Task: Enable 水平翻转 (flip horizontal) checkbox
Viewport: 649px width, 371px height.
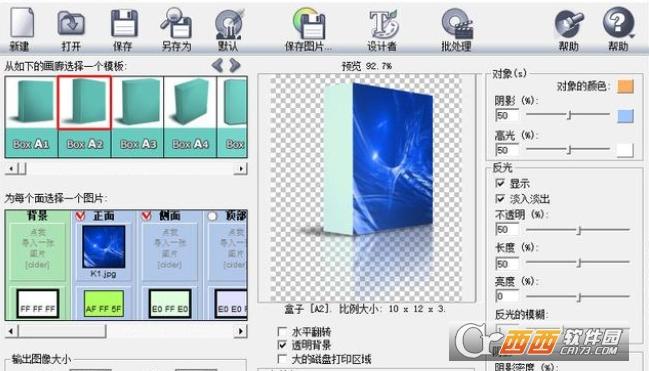Action: point(282,331)
